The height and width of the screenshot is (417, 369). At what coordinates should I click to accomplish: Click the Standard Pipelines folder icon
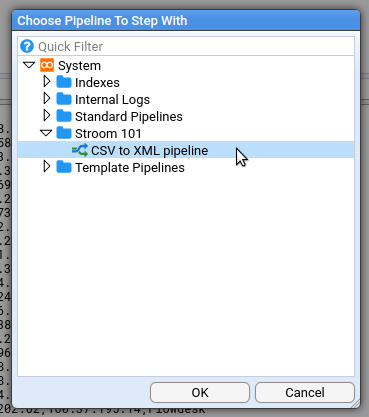[x=64, y=116]
